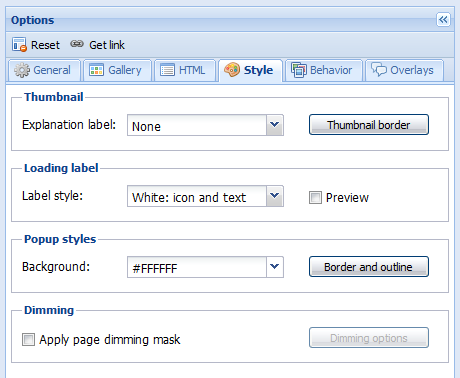Click the Label style: caption
Screen dimensions: 460x378
pyautogui.click(x=52, y=196)
